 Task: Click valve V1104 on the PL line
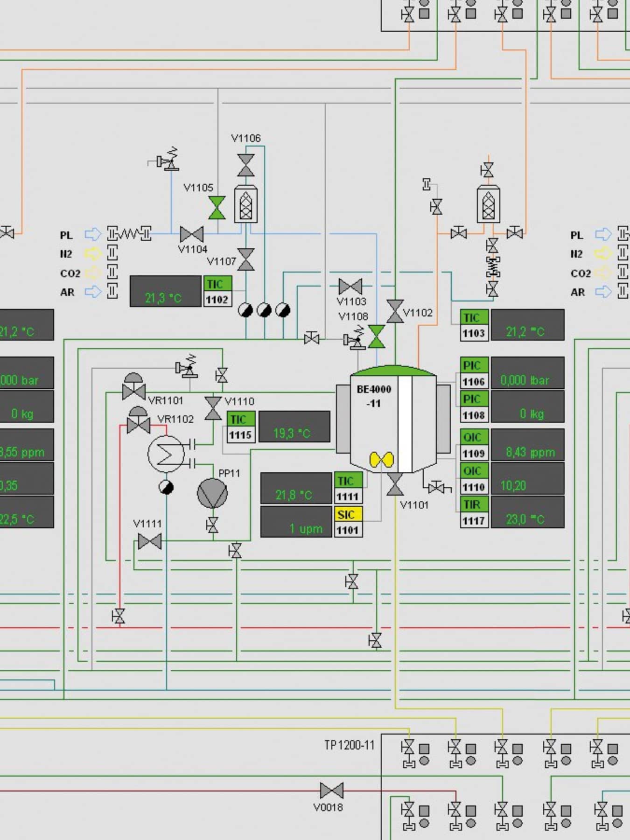coord(191,234)
